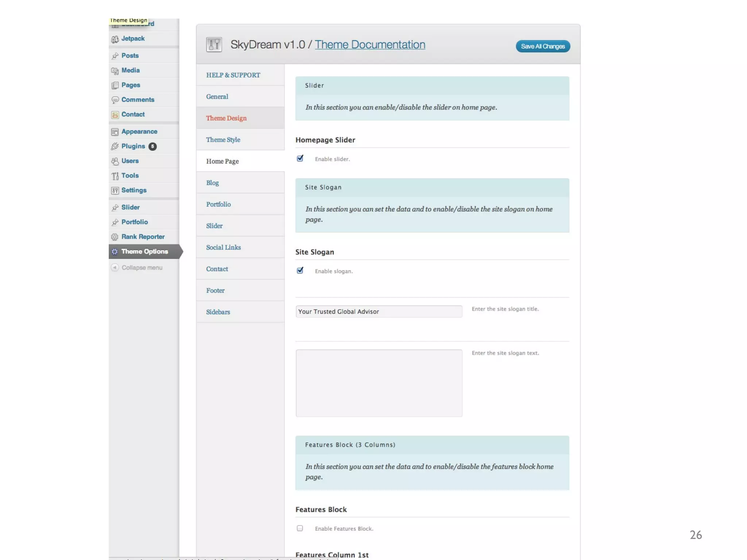Expand the Theme Design options section
Screen dimensions: 747x560
pyautogui.click(x=226, y=118)
